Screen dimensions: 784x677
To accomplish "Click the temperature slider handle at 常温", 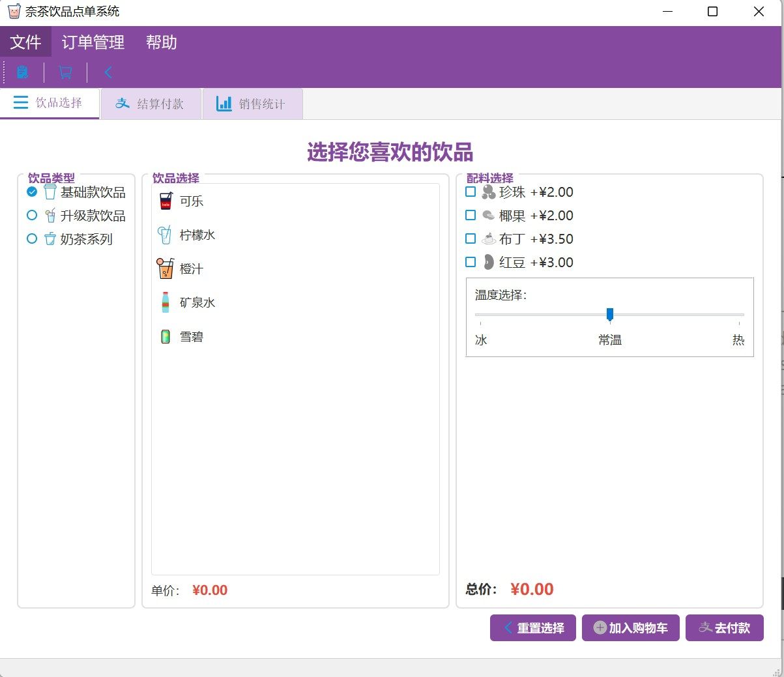I will pos(610,315).
